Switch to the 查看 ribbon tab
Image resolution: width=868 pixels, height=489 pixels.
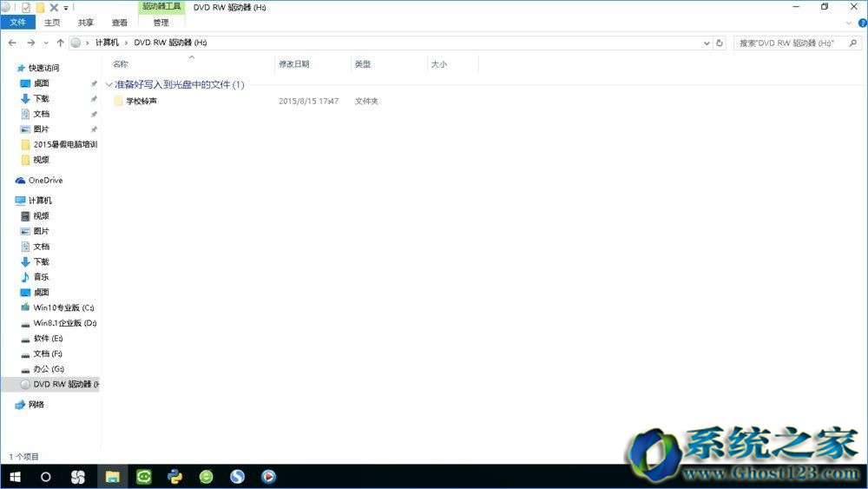(119, 23)
